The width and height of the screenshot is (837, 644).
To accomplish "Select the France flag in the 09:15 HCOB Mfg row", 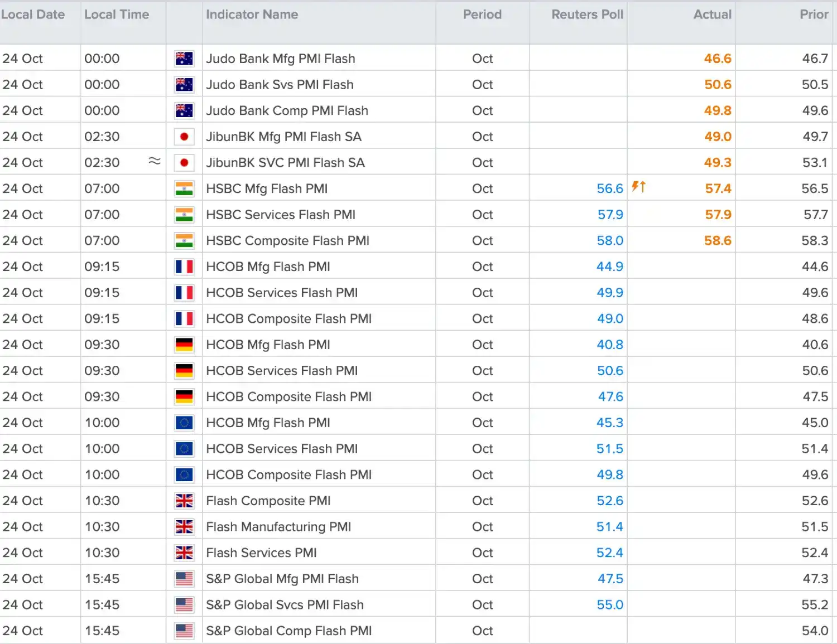I will point(184,267).
